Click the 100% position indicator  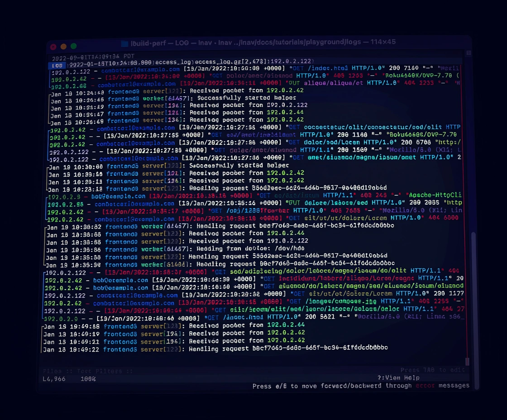tap(88, 379)
